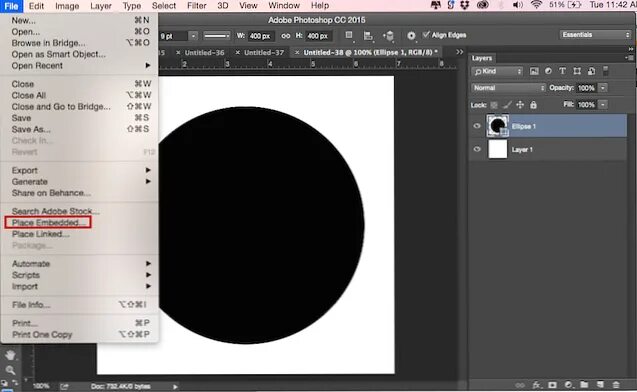Hide the Layer 1 layer

tap(477, 149)
